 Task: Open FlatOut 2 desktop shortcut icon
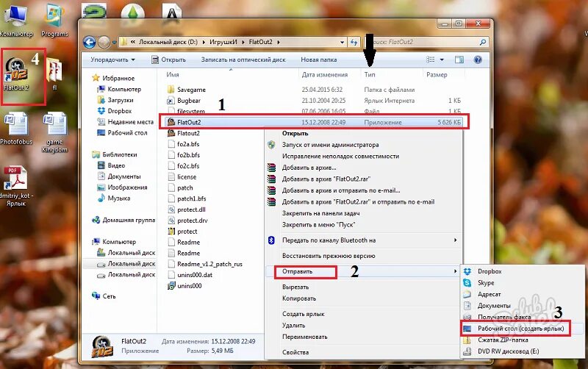point(16,74)
